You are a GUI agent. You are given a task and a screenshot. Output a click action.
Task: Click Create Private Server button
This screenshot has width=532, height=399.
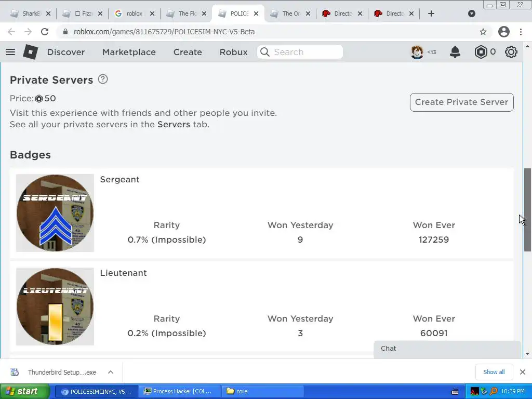[x=462, y=102]
